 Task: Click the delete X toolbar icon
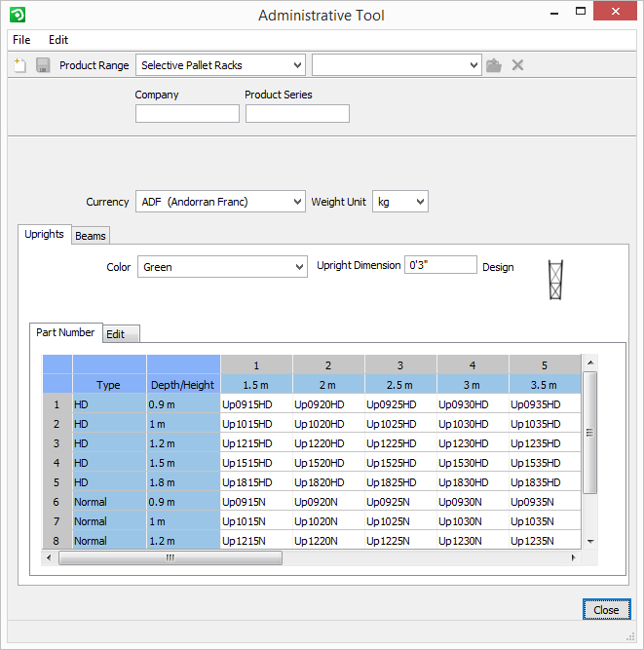518,65
